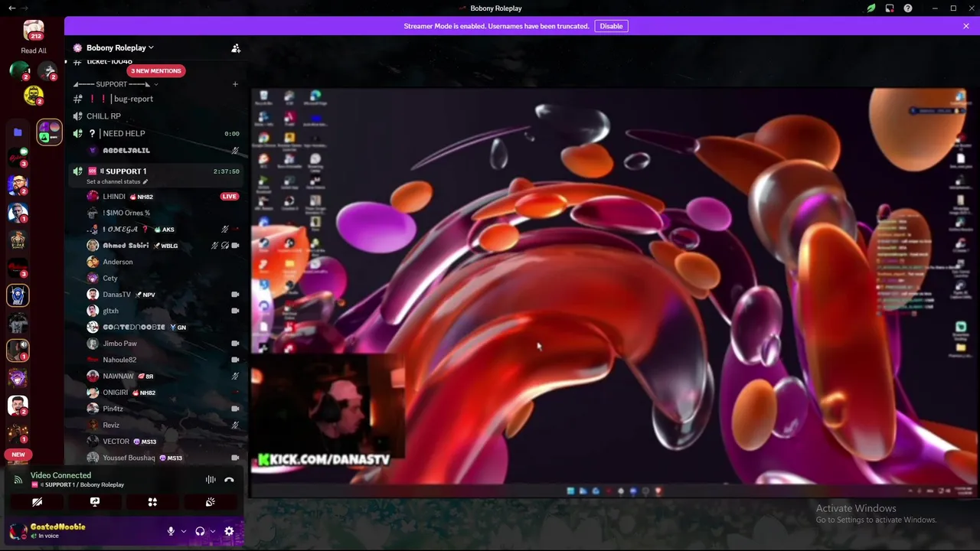Select voice member Ahmed Sabiri
This screenshot has width=980, height=551.
162,246
